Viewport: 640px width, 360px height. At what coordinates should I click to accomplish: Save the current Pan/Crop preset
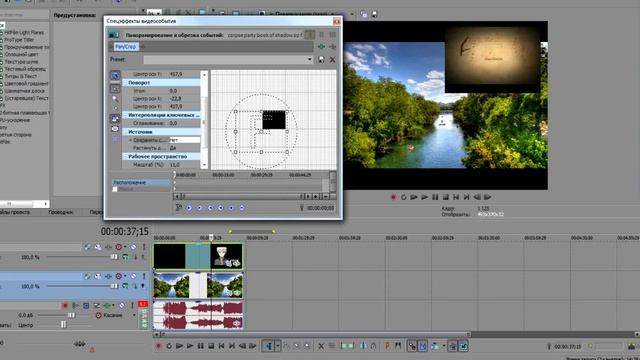tap(321, 60)
